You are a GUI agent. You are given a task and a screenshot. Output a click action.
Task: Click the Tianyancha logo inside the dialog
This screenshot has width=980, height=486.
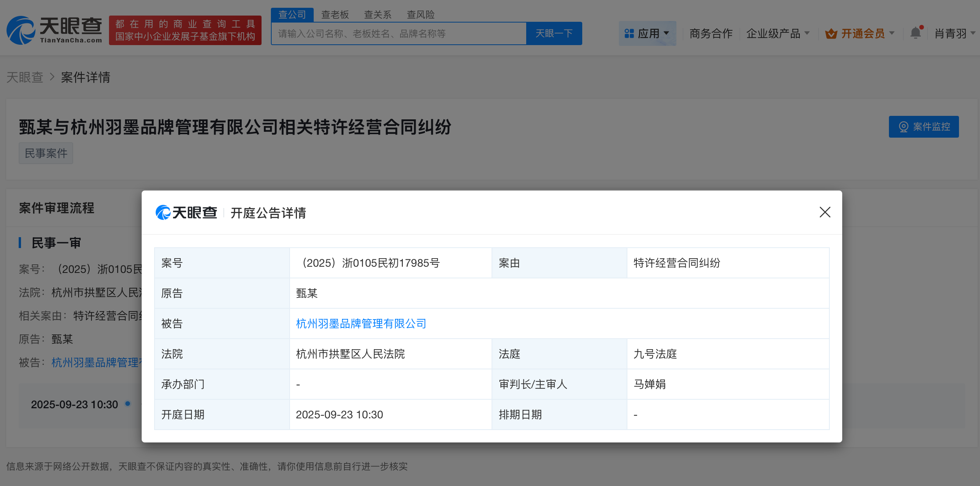(187, 213)
